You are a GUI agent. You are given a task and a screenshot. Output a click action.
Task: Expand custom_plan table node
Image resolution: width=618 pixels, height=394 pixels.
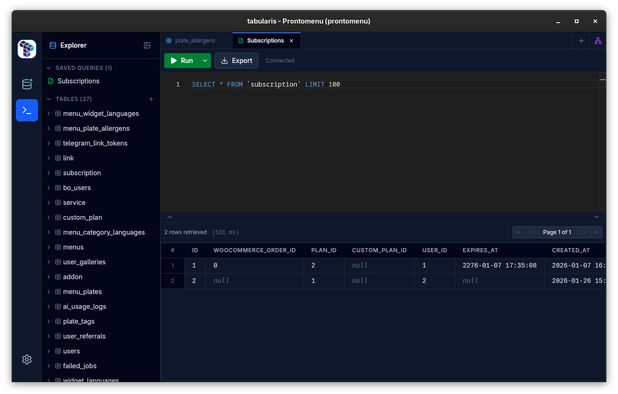point(49,217)
